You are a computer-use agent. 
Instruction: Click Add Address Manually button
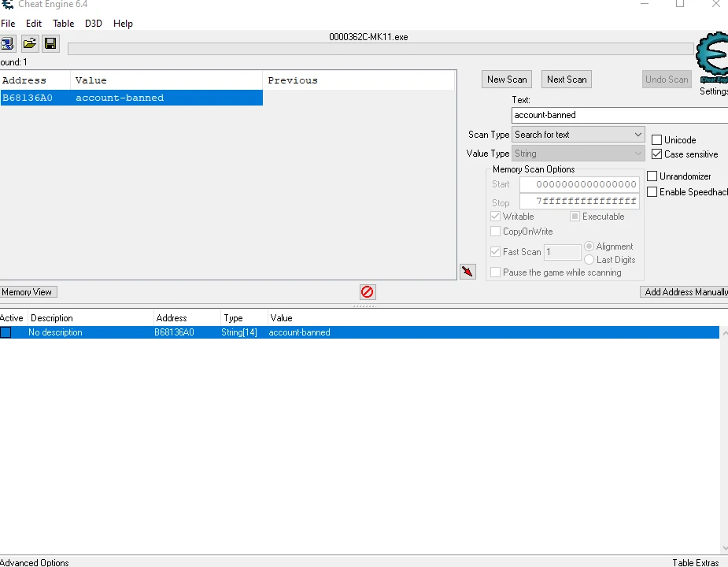tap(685, 292)
